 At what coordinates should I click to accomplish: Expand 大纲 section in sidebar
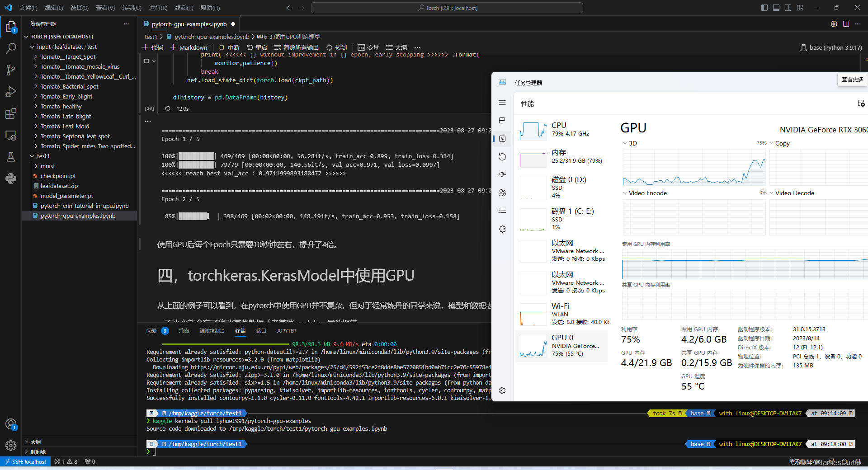(x=80, y=442)
